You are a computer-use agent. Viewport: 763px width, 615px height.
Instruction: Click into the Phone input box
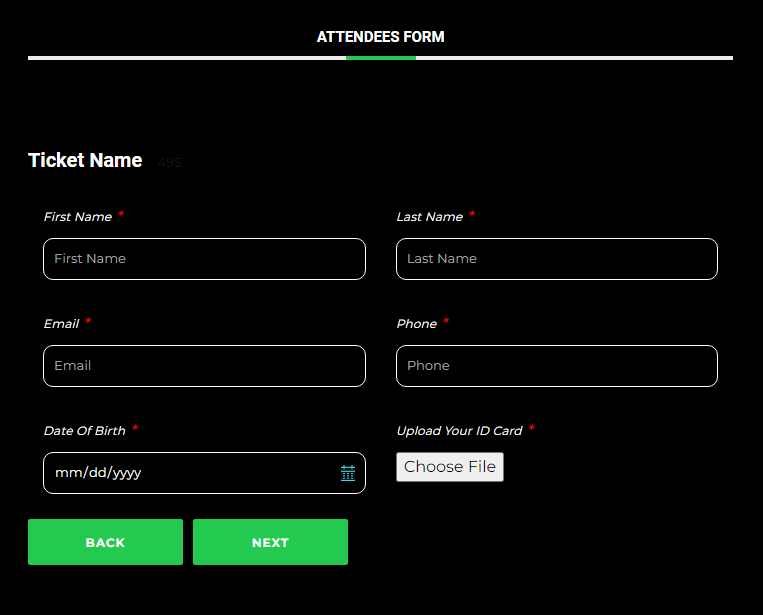(x=557, y=366)
